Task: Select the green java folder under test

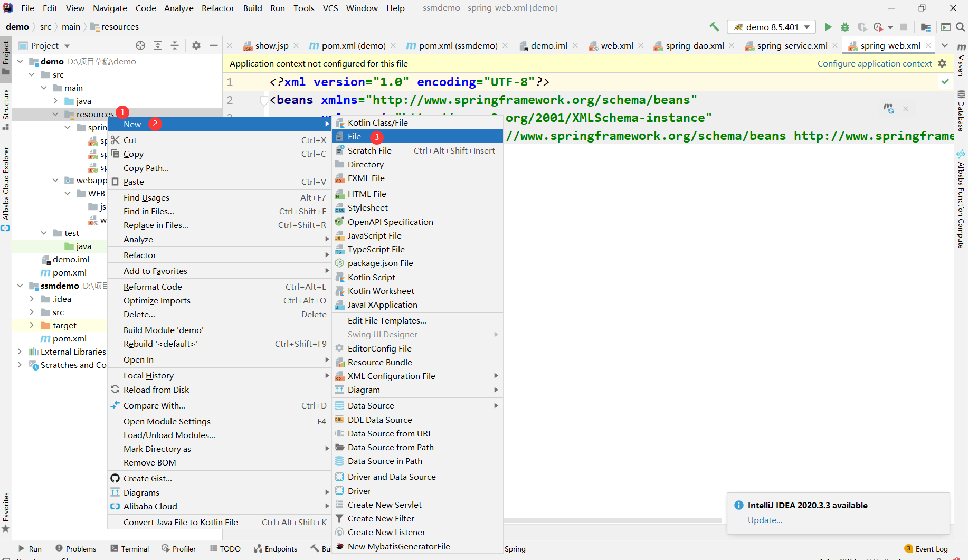Action: click(x=78, y=246)
